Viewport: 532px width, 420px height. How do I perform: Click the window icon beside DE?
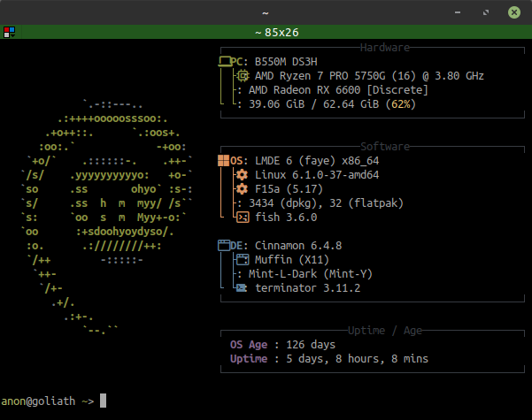tap(224, 245)
